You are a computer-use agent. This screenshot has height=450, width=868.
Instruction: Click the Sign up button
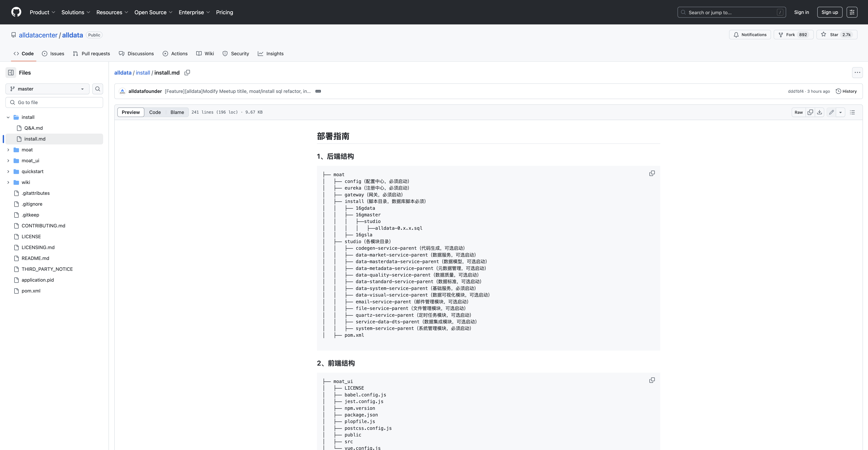[830, 12]
